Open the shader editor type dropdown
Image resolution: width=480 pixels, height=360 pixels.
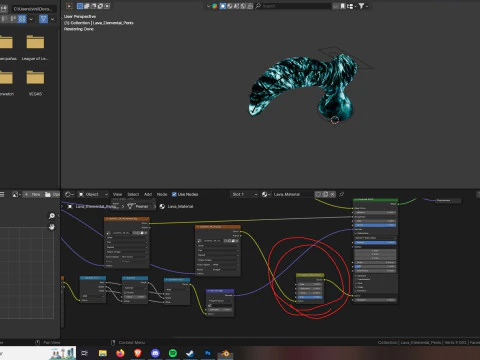coord(69,194)
